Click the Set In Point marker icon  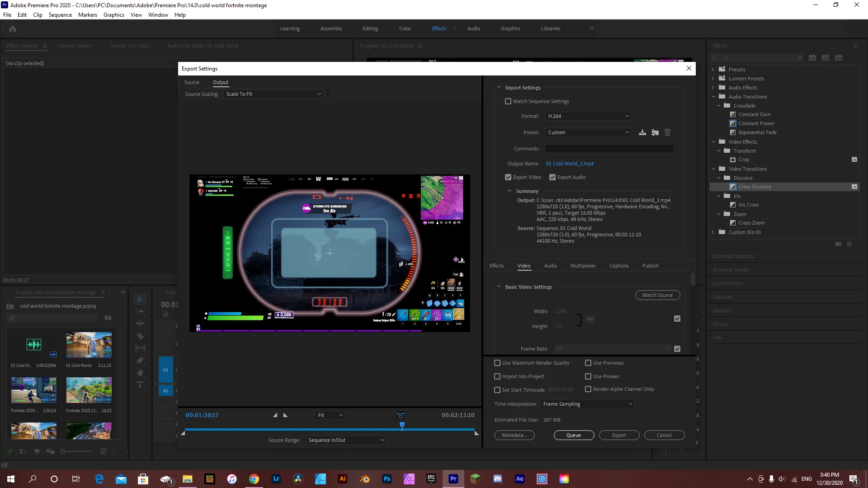point(275,415)
